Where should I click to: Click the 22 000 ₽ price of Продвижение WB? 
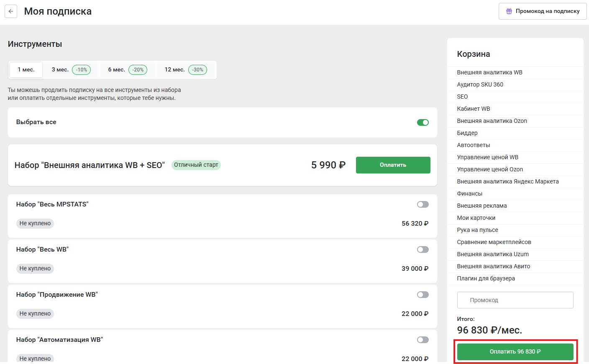pos(415,314)
